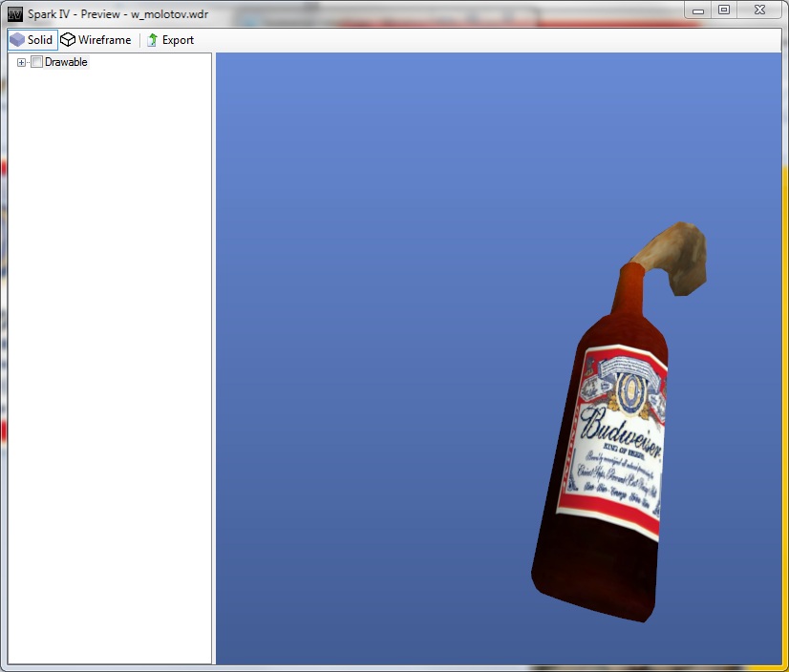Switch to Wireframe rendering mode
The height and width of the screenshot is (672, 789).
tap(96, 40)
